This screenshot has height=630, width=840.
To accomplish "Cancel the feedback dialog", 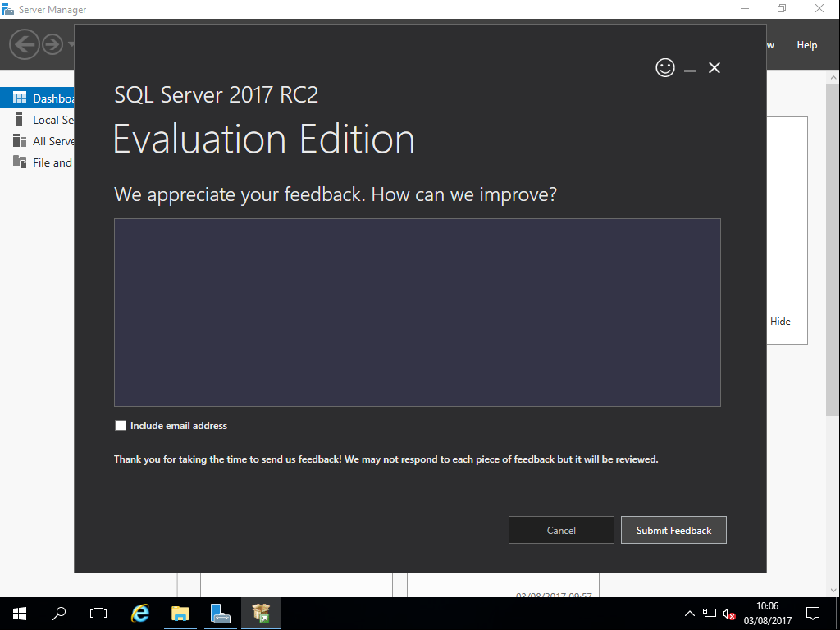I will click(x=561, y=530).
